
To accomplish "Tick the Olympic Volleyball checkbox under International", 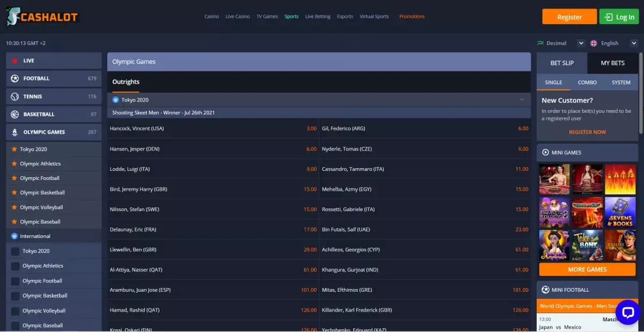I will coord(15,311).
